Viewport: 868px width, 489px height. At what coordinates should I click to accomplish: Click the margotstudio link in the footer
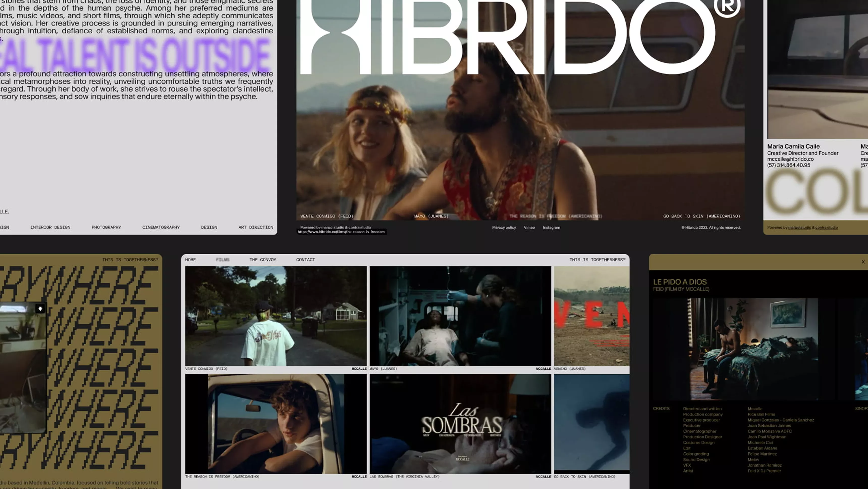pos(799,228)
